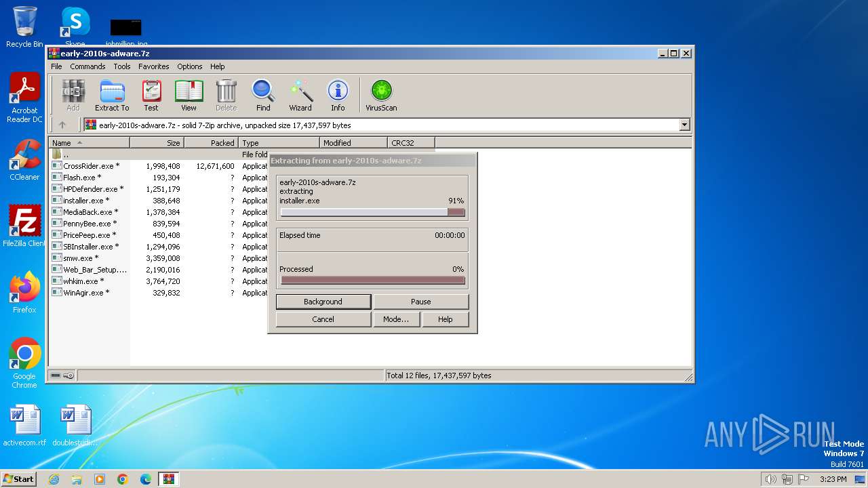
Task: Click the Add toolbar icon in WinRAR
Action: [x=73, y=96]
